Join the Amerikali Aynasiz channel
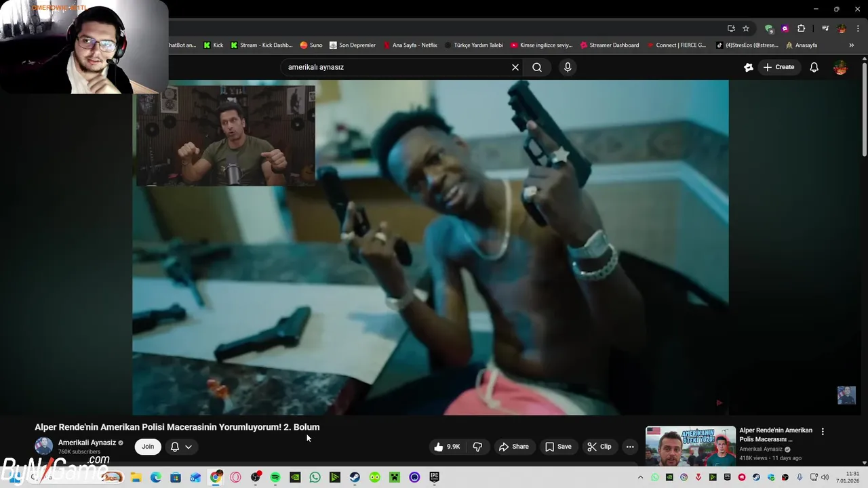This screenshot has width=868, height=488. click(148, 447)
